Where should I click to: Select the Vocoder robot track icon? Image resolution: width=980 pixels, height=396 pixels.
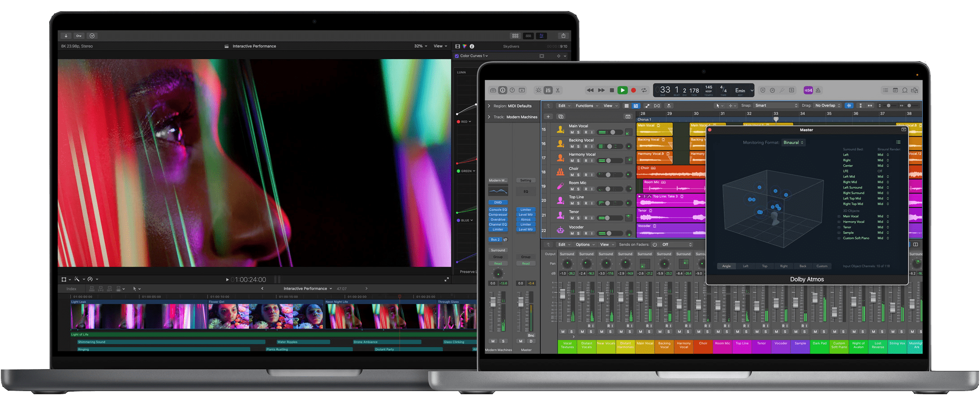560,230
